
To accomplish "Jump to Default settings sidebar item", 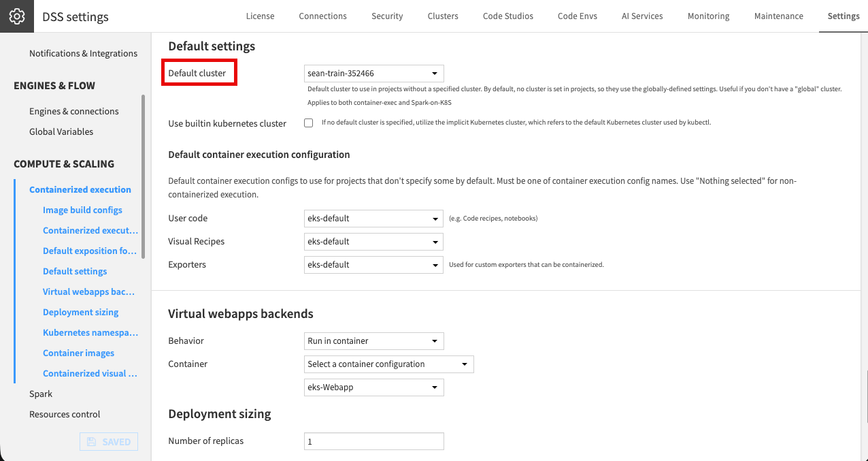I will point(75,271).
